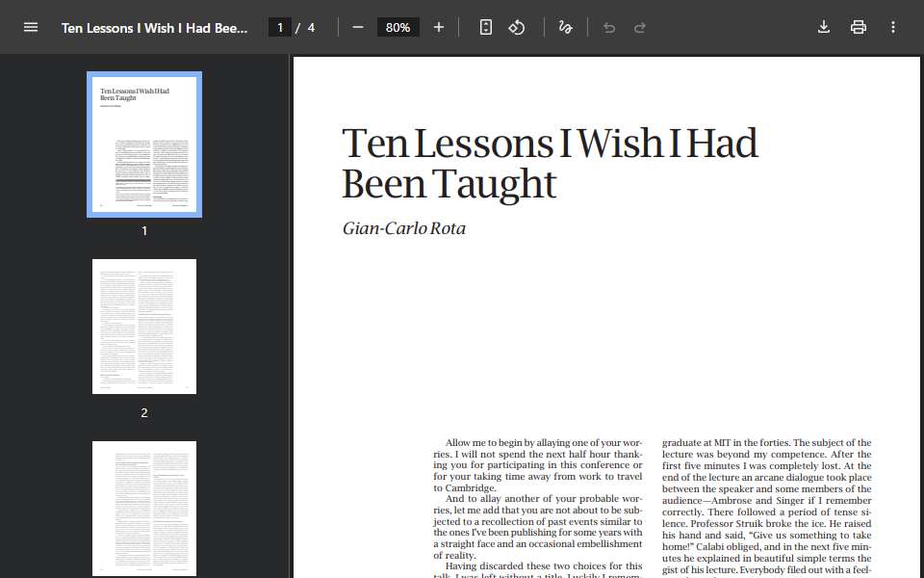Activate the draw annotation tool

[x=565, y=27]
